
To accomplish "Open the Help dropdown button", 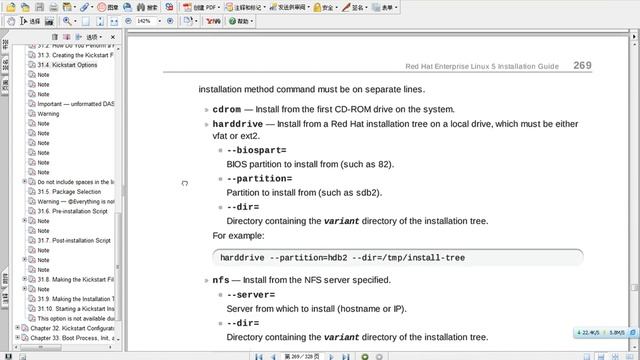I will (241, 21).
